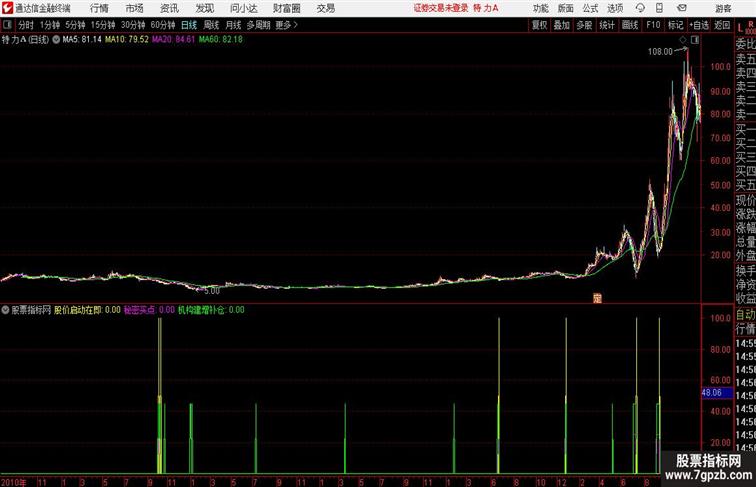Click the 证券交易未登录 login status text
Screen dimensions: 756x487
[x=441, y=8]
